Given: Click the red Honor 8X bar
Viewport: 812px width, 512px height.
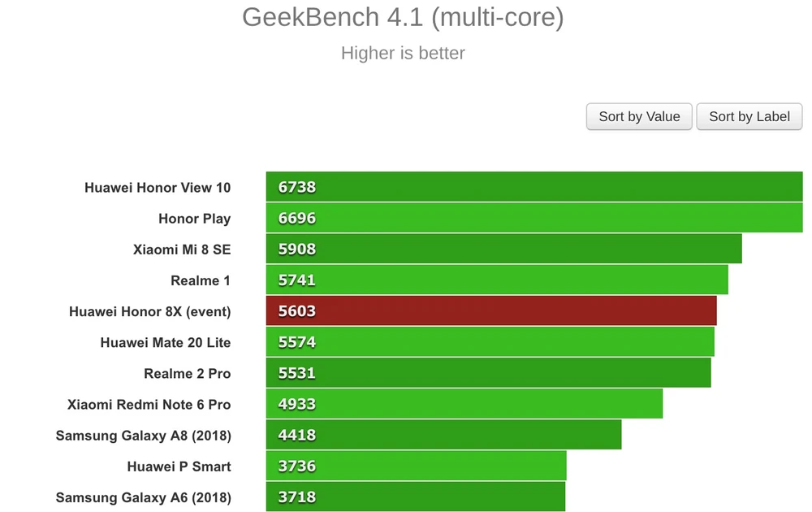Looking at the screenshot, I should coord(490,311).
